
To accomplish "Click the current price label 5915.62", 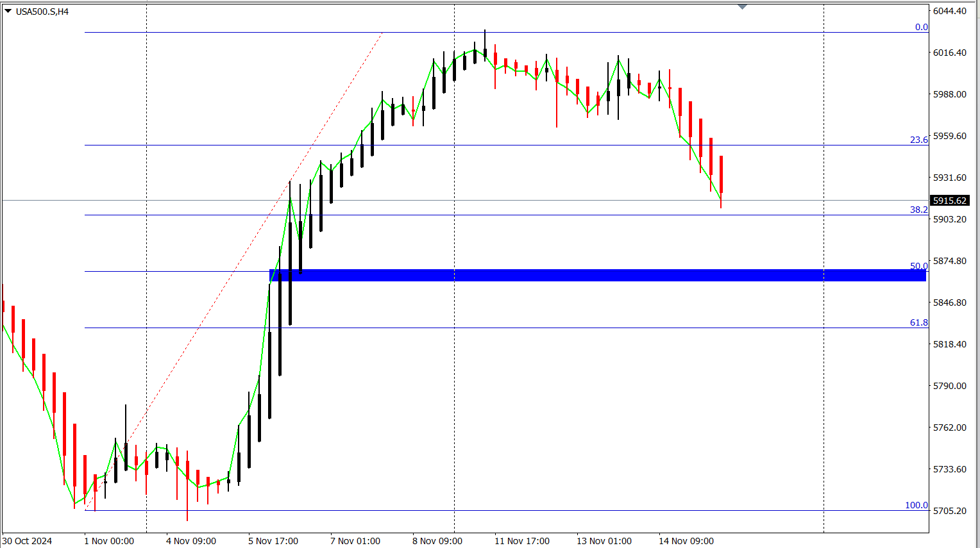I will 950,201.
